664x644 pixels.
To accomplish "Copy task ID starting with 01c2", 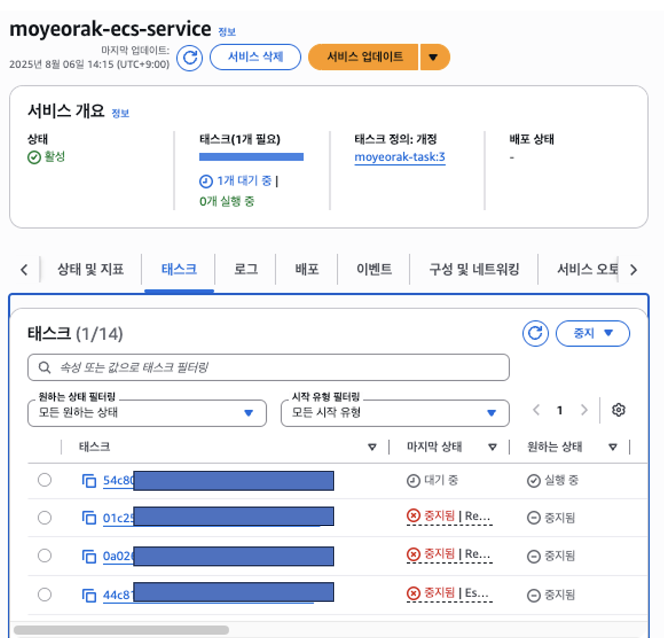I will click(89, 518).
